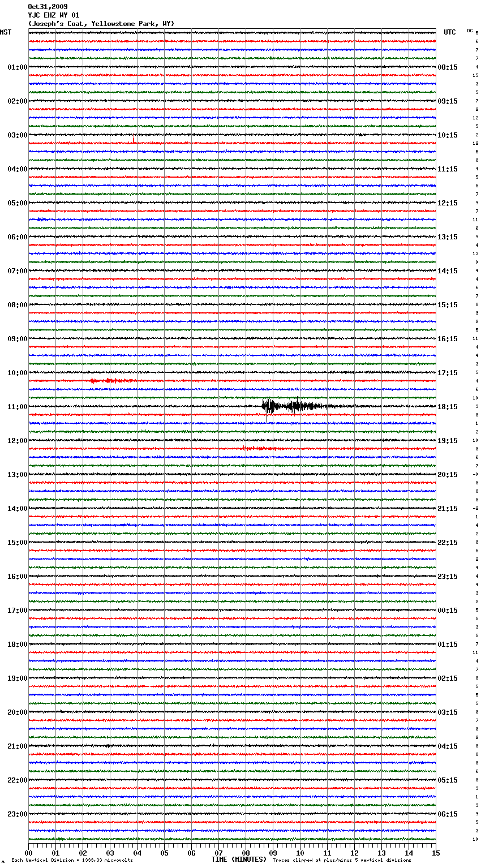Click the 18:15 UTC time label
Viewport: 481px width, 868px height.
[448, 407]
